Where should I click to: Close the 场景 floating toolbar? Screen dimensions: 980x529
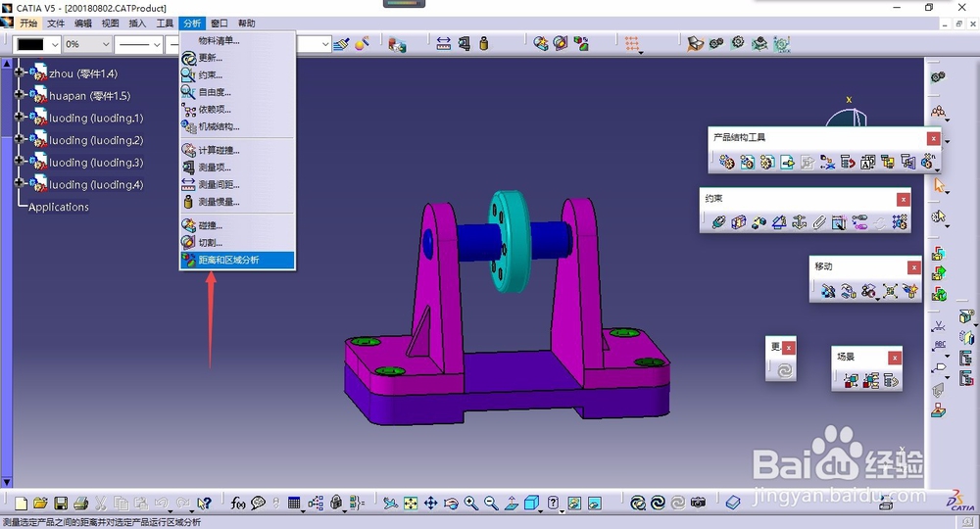click(x=895, y=358)
